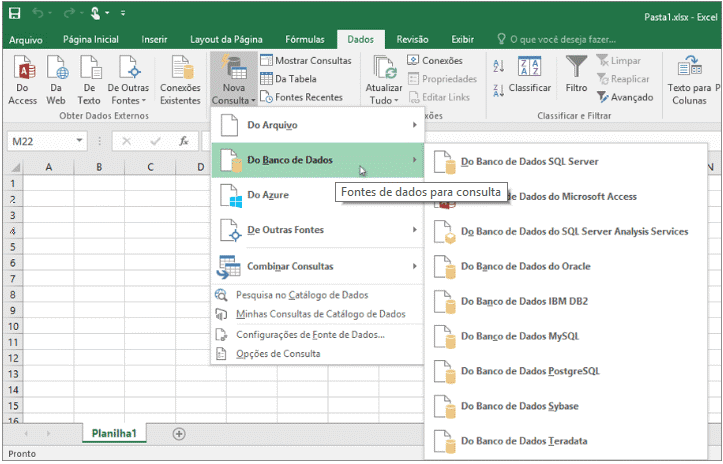Click the Name Box showing M22
The width and height of the screenshot is (723, 464).
click(41, 141)
